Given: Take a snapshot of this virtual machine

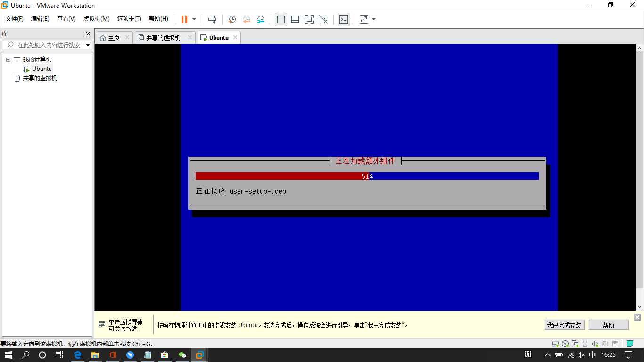Looking at the screenshot, I should point(232,19).
